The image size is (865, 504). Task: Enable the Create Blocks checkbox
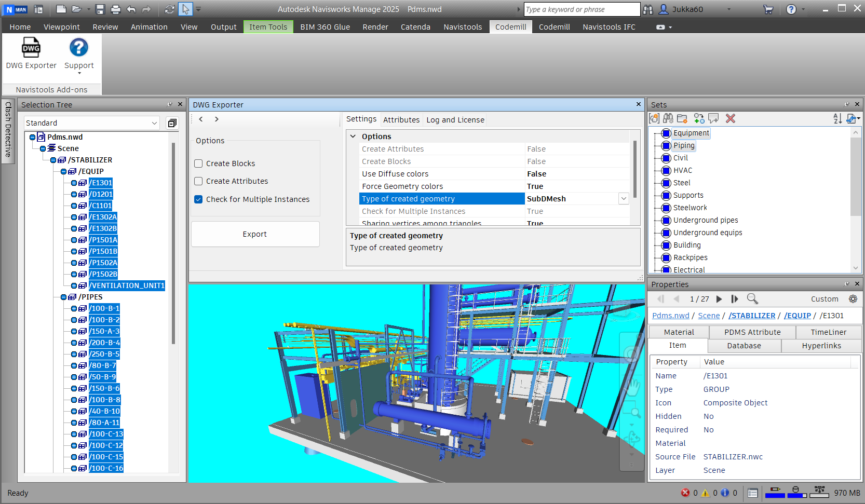(198, 164)
